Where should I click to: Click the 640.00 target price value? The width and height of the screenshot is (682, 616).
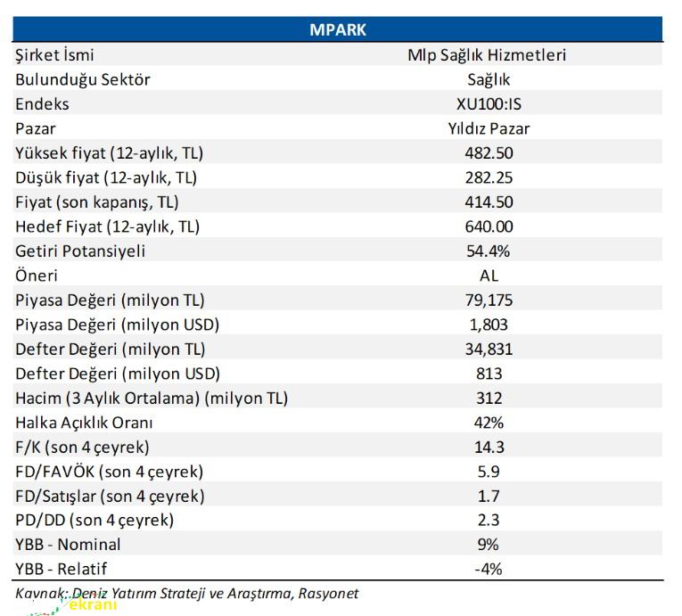click(489, 226)
